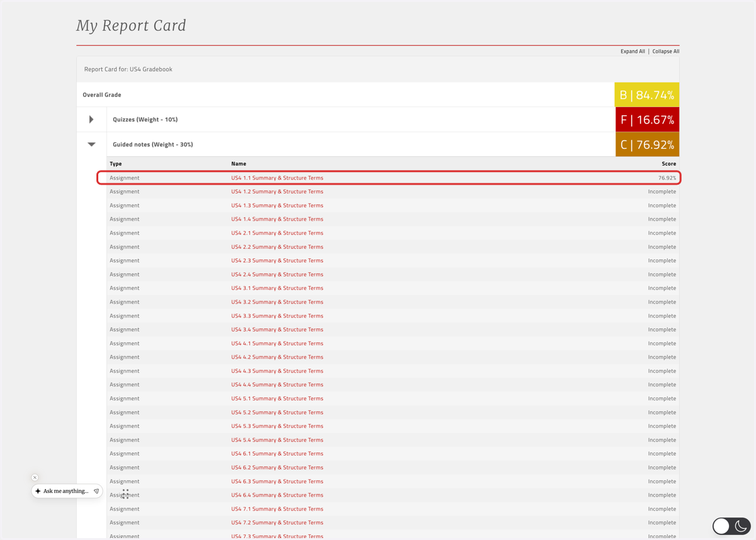Image resolution: width=756 pixels, height=540 pixels.
Task: Open US4 3.2 Summary & Structure Terms
Action: pos(277,302)
